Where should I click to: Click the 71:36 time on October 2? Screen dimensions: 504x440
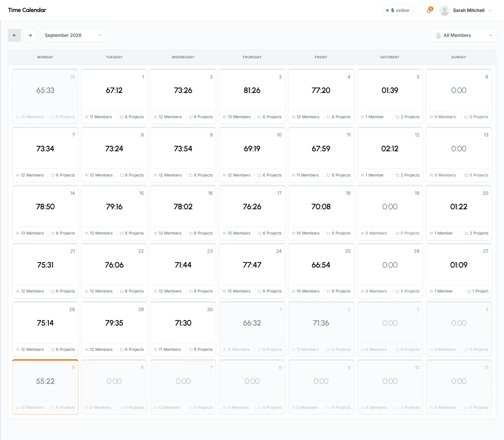pyautogui.click(x=321, y=323)
